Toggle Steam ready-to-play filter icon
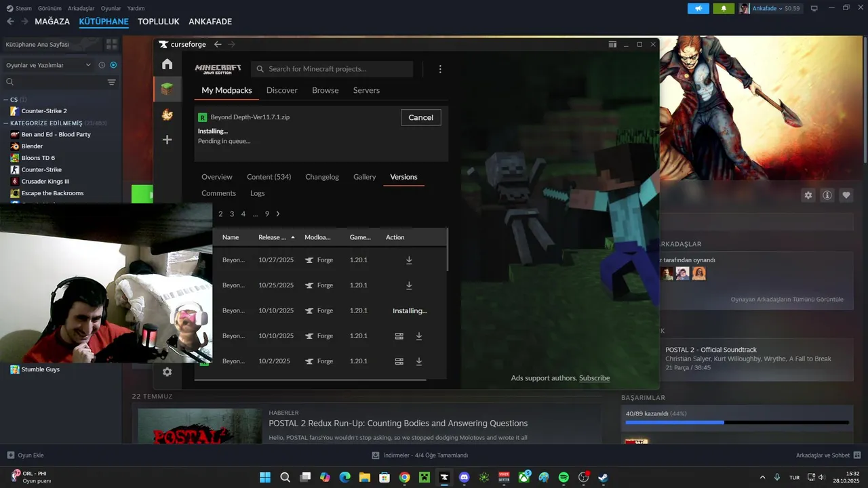The height and width of the screenshot is (488, 868). [x=113, y=65]
